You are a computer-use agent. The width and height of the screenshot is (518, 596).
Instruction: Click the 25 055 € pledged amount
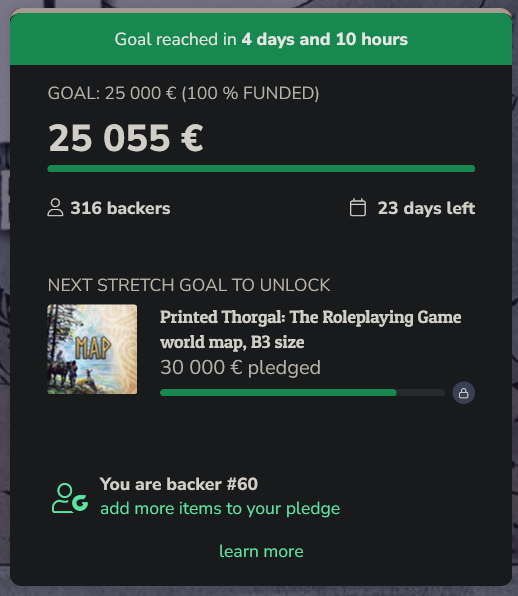tap(126, 138)
